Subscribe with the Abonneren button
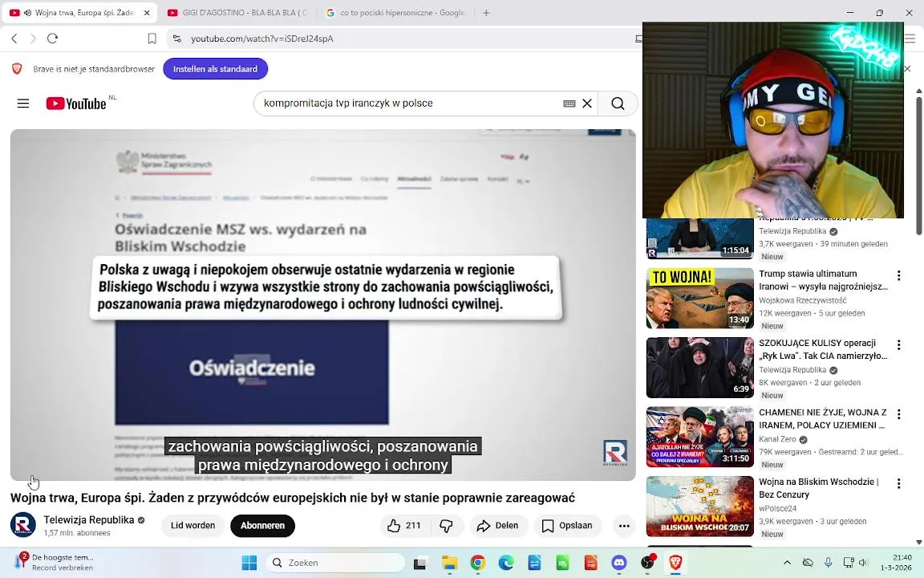The height and width of the screenshot is (578, 924). tap(262, 526)
